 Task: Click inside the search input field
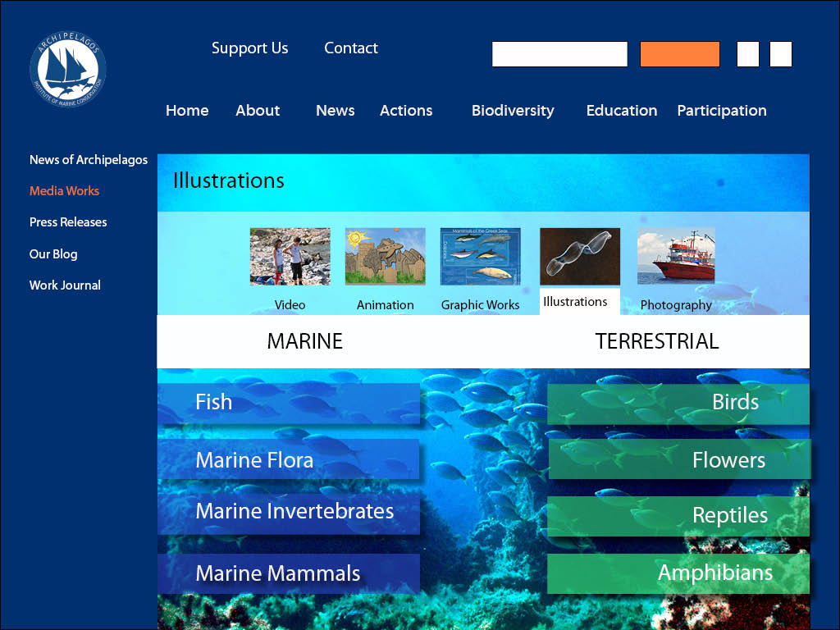(559, 54)
